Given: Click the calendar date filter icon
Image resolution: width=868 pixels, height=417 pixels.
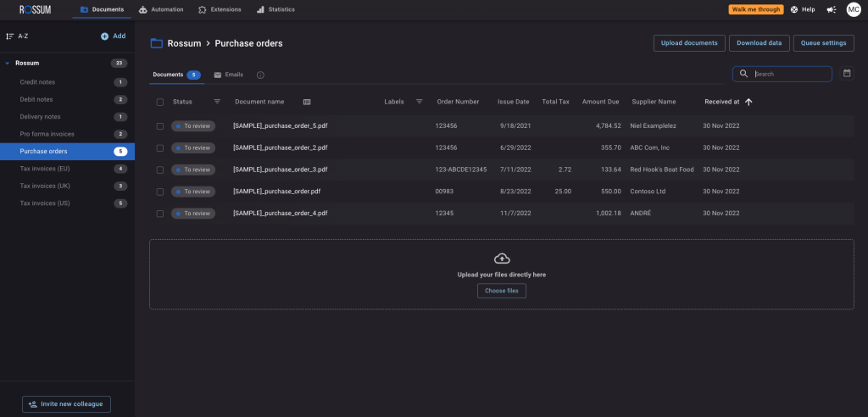Looking at the screenshot, I should pyautogui.click(x=847, y=73).
